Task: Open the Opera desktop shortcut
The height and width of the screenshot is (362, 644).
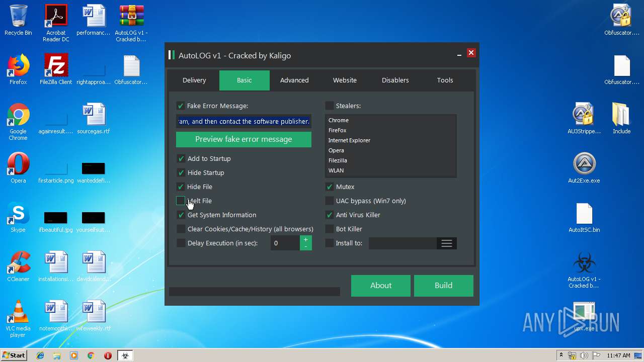Action: (18, 168)
